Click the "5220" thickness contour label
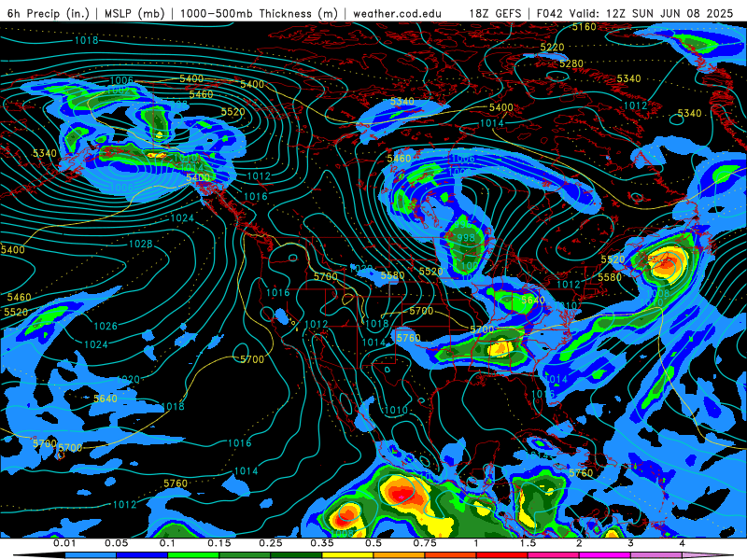 552,48
